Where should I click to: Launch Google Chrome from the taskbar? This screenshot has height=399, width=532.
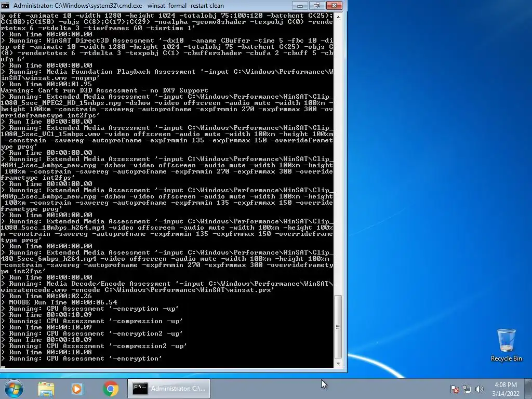[x=111, y=389]
